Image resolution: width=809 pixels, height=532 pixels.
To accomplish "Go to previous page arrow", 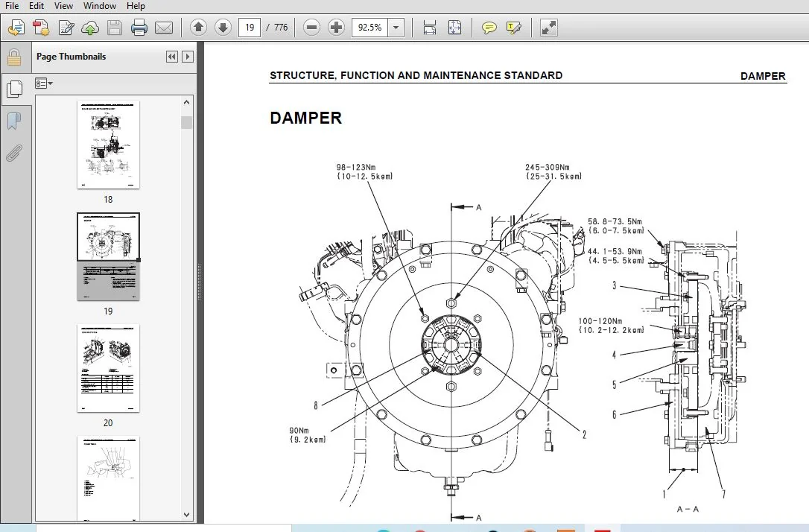I will click(199, 28).
